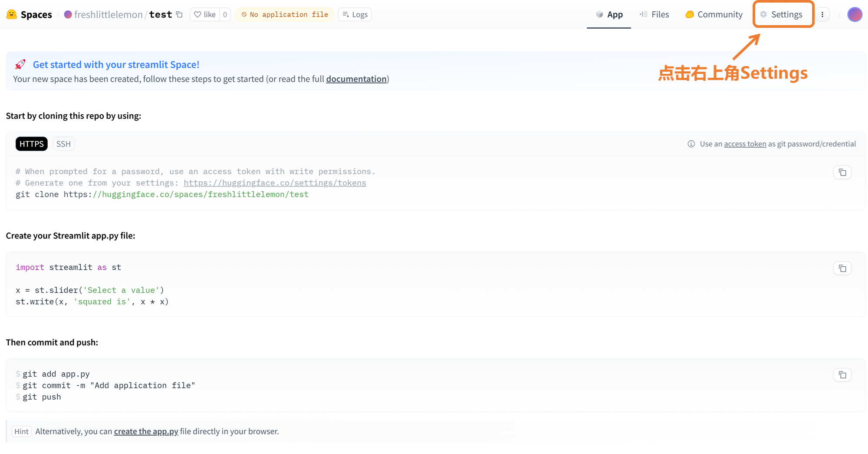Open the Community tab
The height and width of the screenshot is (454, 868).
tap(713, 14)
